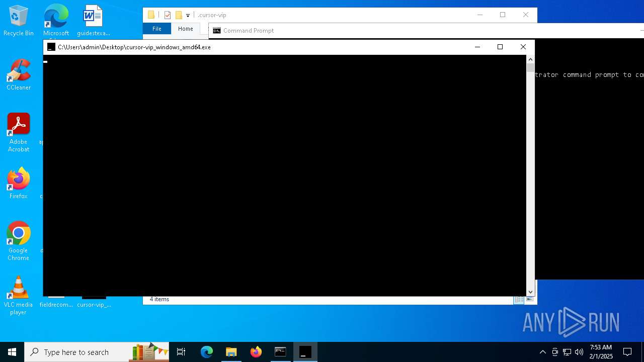This screenshot has height=362, width=644.
Task: Open Adobe Acrobat desktop shortcut
Action: (x=19, y=133)
